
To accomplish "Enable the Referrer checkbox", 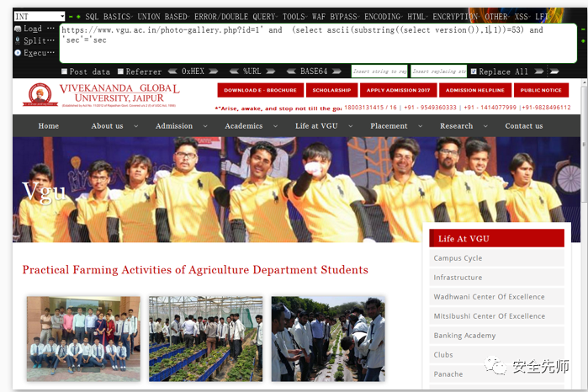I will point(120,72).
